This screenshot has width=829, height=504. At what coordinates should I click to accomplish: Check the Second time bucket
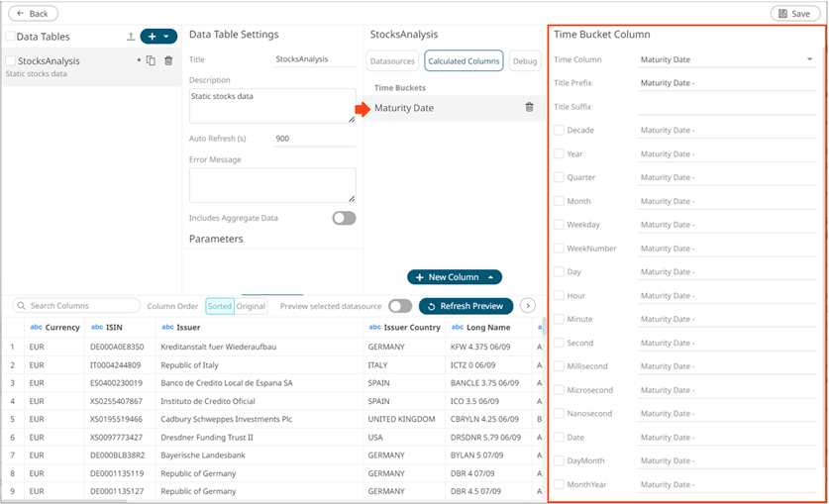point(559,343)
